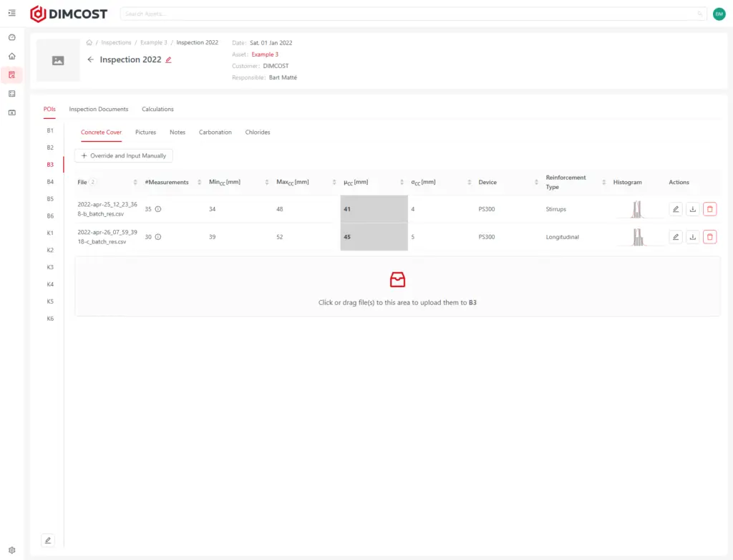Viewport: 733px width, 560px height.
Task: Select POI K3
Action: pyautogui.click(x=50, y=267)
